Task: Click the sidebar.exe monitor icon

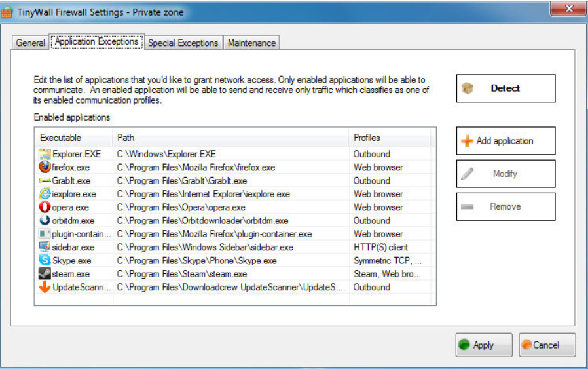Action: 45,247
